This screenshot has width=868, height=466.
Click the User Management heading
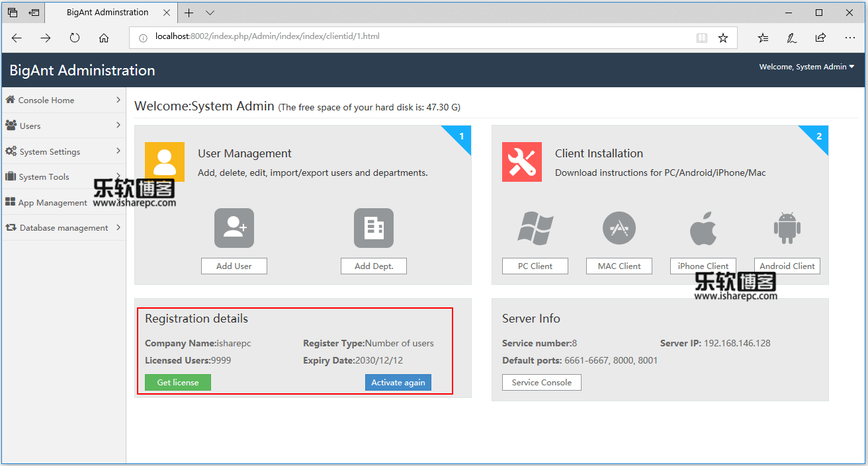(x=245, y=153)
